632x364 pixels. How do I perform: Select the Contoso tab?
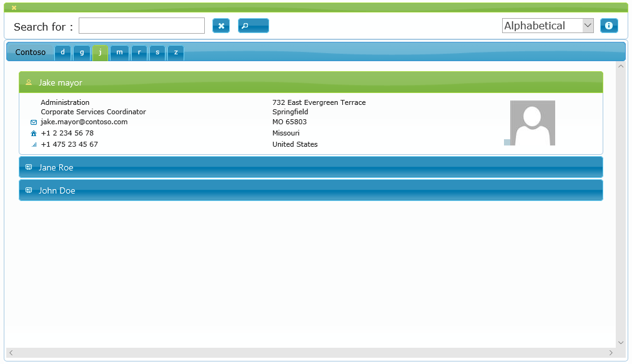point(30,52)
